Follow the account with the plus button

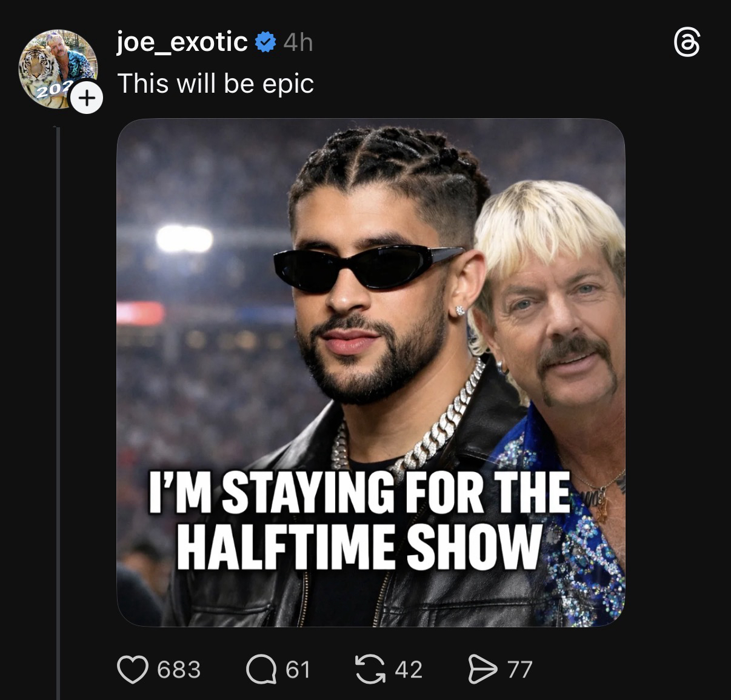[x=87, y=99]
